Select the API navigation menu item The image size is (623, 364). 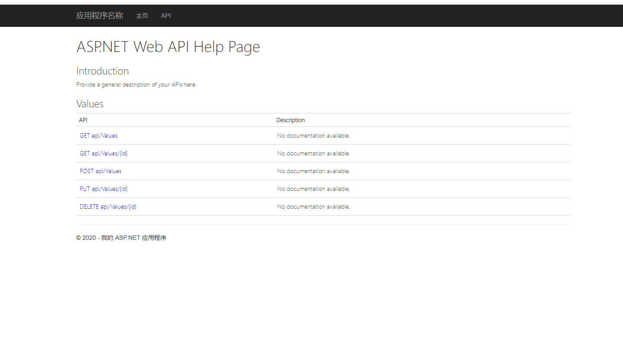click(166, 16)
